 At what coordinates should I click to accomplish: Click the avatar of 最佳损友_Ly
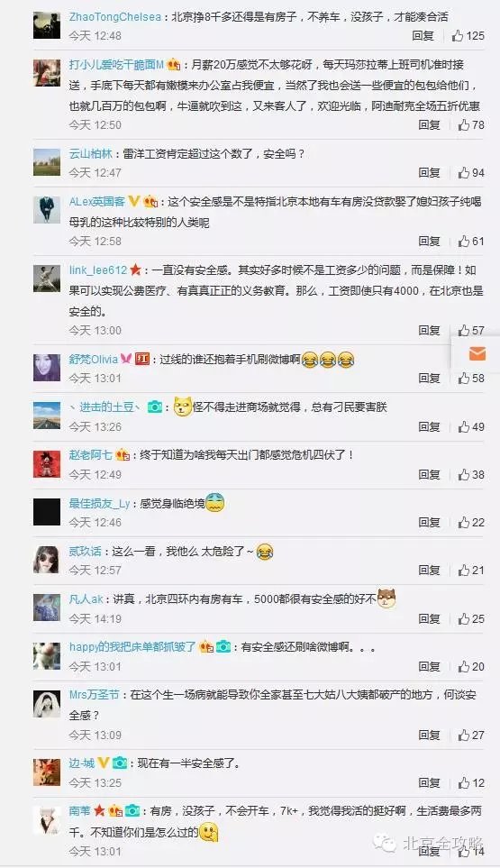[47, 511]
